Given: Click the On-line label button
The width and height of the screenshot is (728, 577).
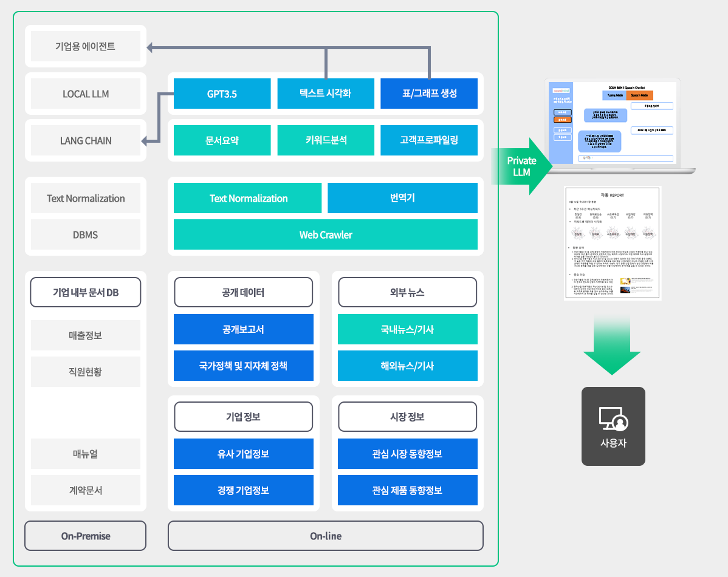Looking at the screenshot, I should coord(325,536).
